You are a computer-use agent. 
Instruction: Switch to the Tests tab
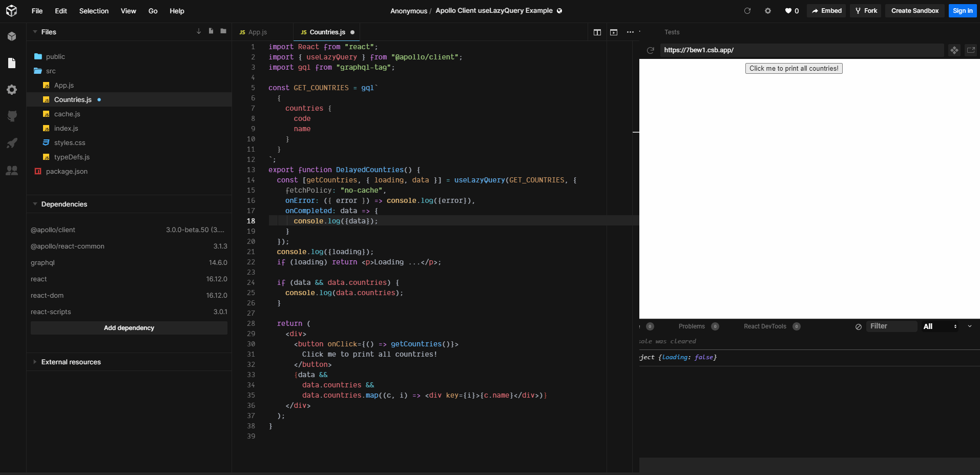(x=672, y=32)
